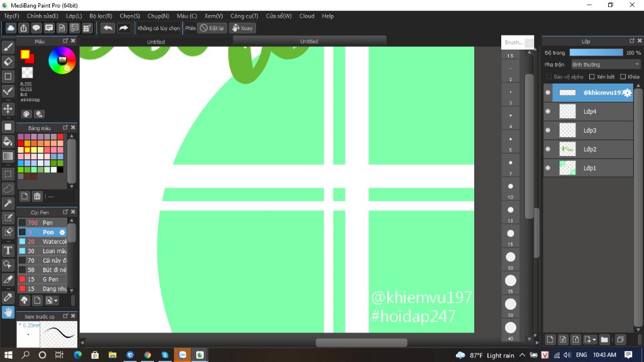Enable the Khóa checkbox
644x362 pixels.
click(x=623, y=77)
